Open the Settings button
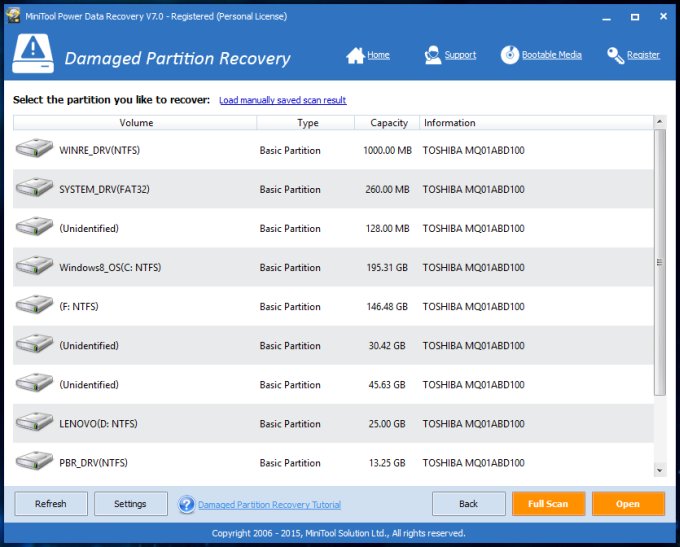This screenshot has height=547, width=680. 131,504
